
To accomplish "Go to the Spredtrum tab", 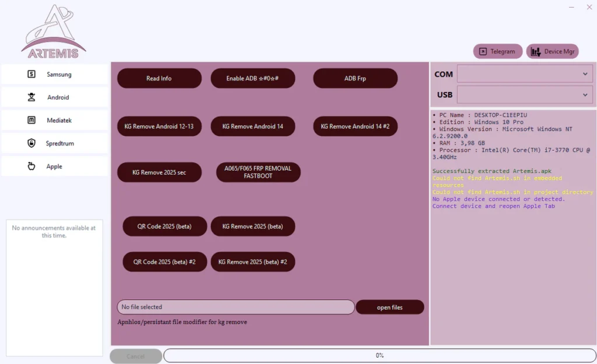I will 54,143.
